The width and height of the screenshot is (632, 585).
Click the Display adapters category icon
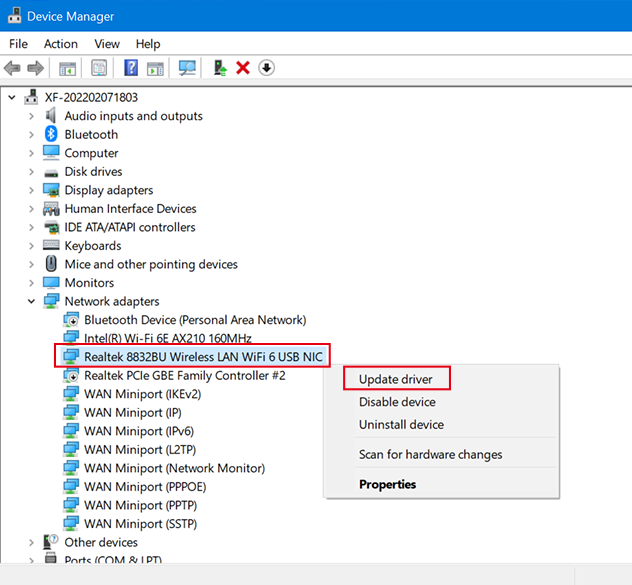(51, 190)
